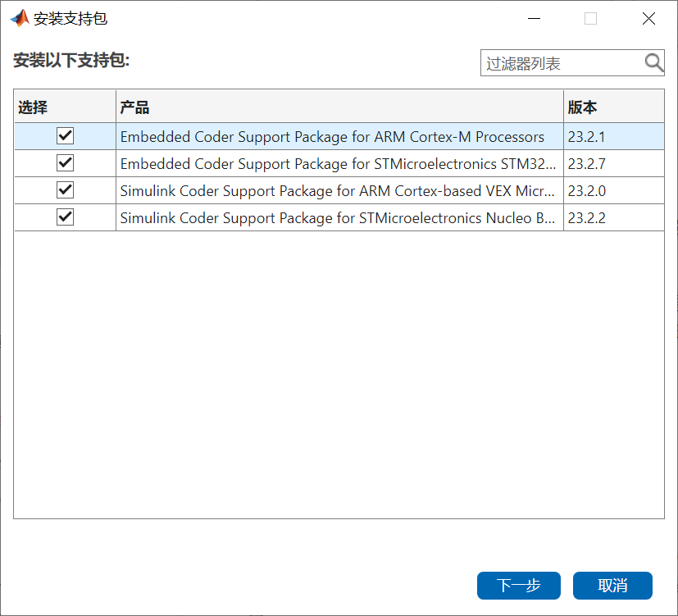Close the 安装支持包 window
678x616 pixels.
pos(648,19)
